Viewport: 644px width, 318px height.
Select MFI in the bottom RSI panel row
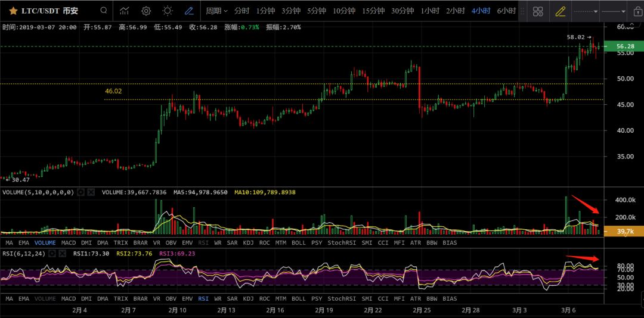(399, 299)
